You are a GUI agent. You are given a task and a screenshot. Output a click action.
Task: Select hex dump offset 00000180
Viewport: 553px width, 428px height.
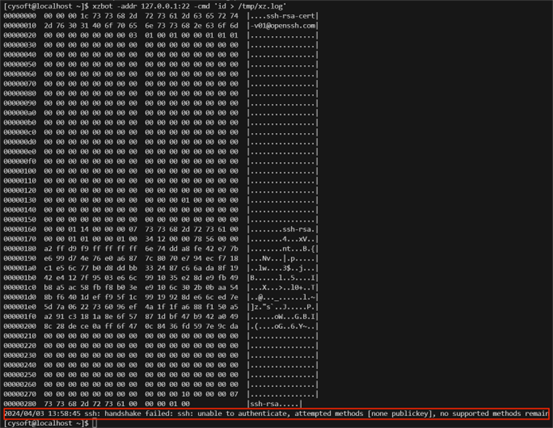tap(20, 249)
